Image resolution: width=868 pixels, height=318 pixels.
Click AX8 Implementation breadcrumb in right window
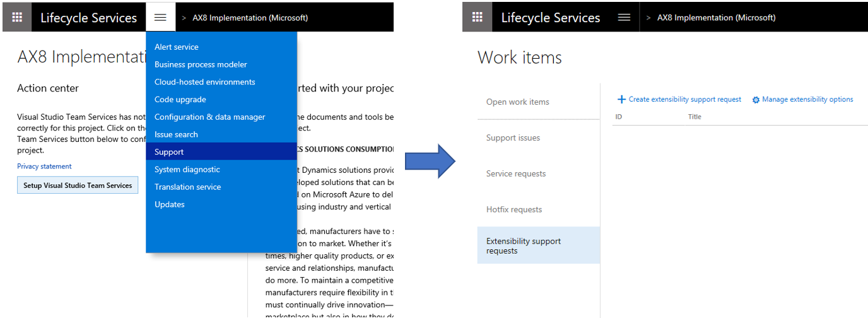pos(717,18)
